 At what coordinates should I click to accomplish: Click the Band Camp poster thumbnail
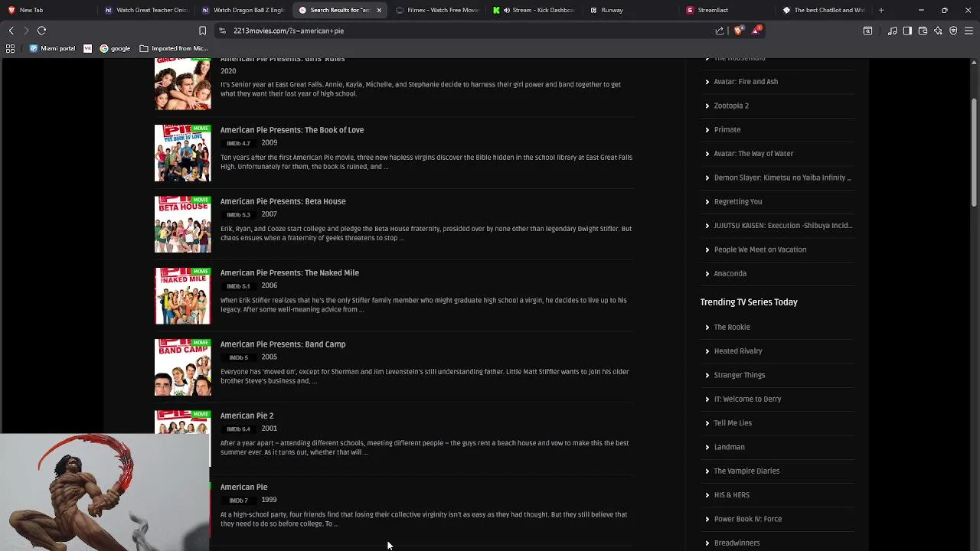click(182, 367)
